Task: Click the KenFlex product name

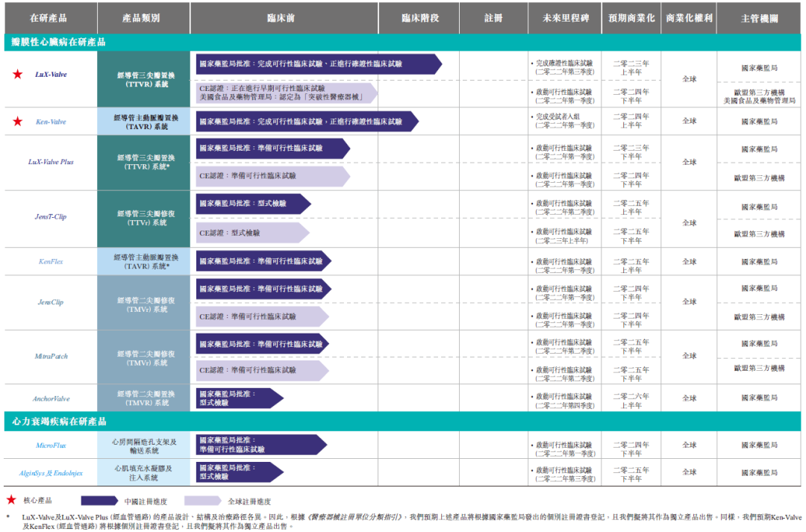Action: [x=51, y=262]
